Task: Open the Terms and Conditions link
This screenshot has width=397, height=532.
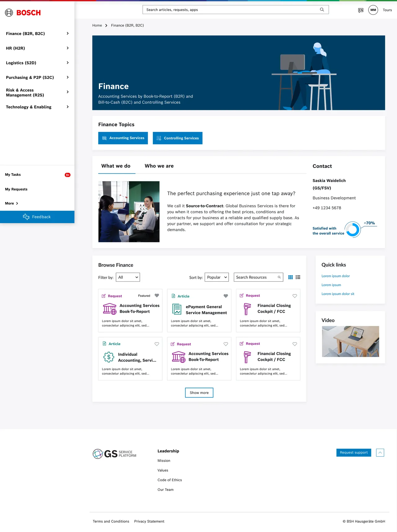Action: click(111, 521)
